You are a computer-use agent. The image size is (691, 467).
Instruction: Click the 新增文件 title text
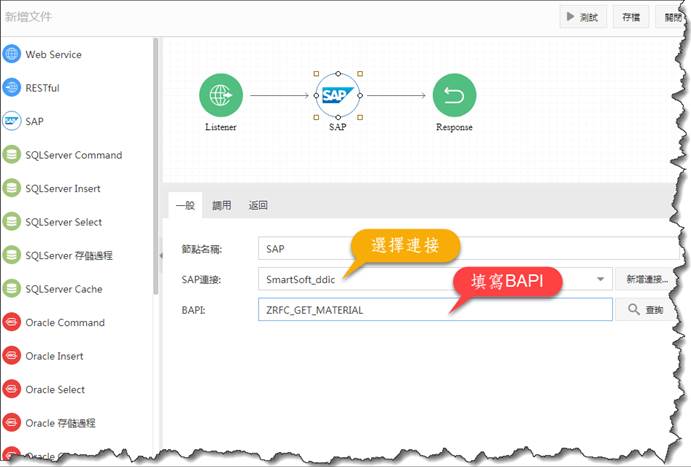[x=28, y=17]
